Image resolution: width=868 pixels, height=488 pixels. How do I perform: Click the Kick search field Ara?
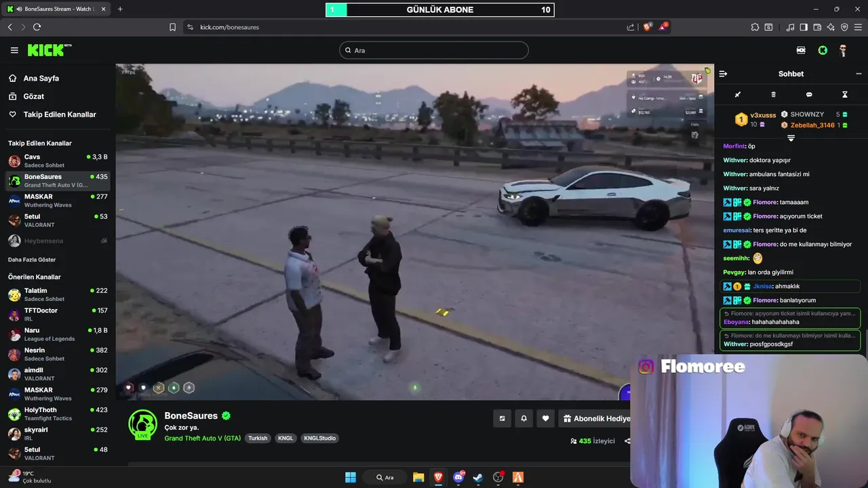click(x=434, y=50)
